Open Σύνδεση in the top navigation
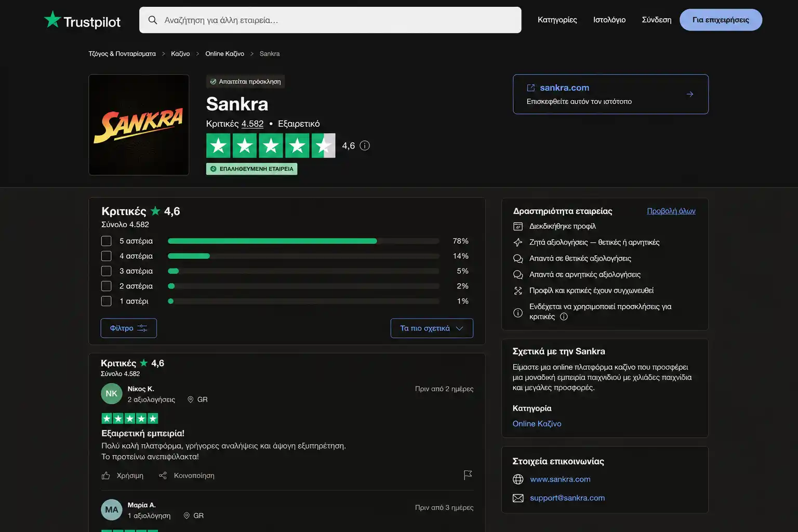 657,20
